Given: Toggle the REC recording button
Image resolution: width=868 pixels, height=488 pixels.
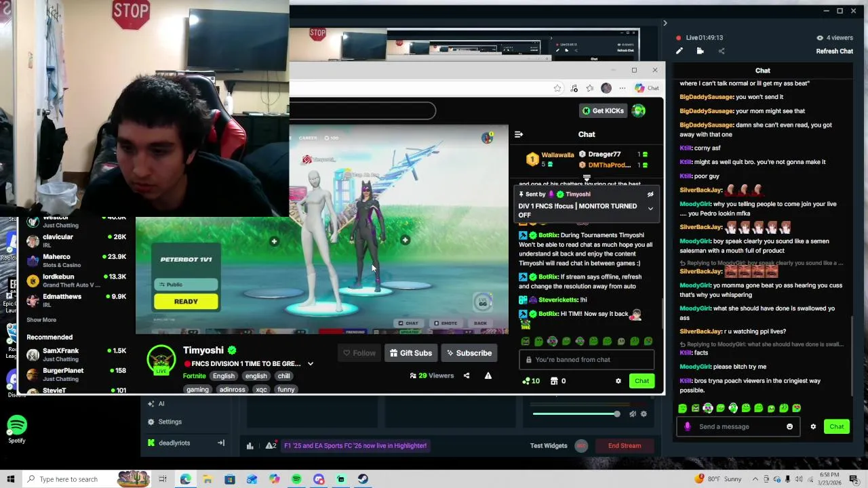Looking at the screenshot, I should (581, 446).
